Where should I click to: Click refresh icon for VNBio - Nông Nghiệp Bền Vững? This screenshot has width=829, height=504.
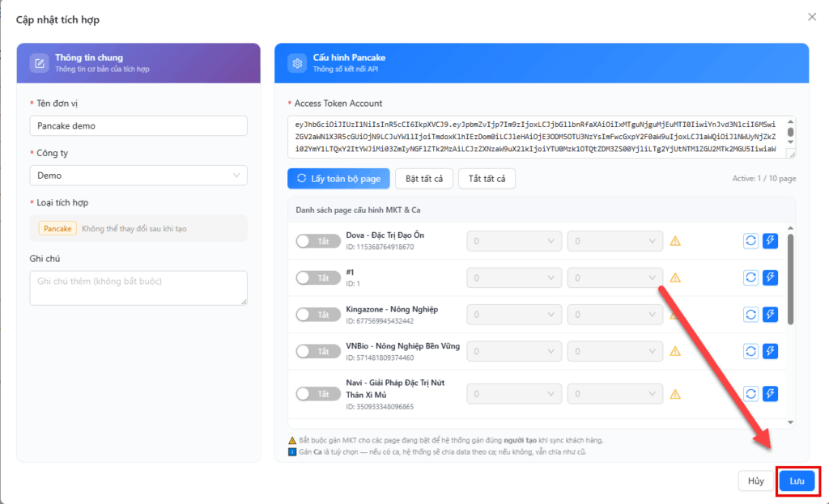pyautogui.click(x=750, y=351)
